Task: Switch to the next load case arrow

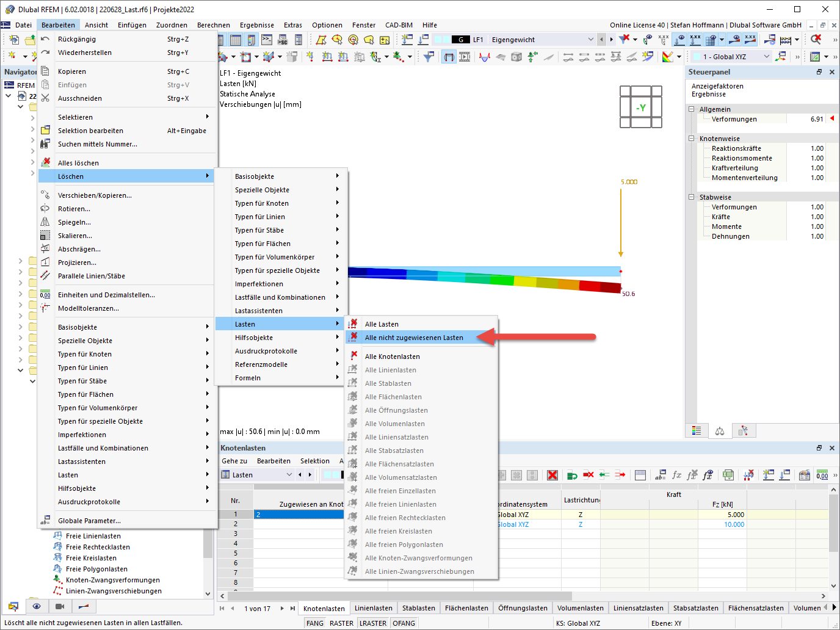Action: coord(611,40)
